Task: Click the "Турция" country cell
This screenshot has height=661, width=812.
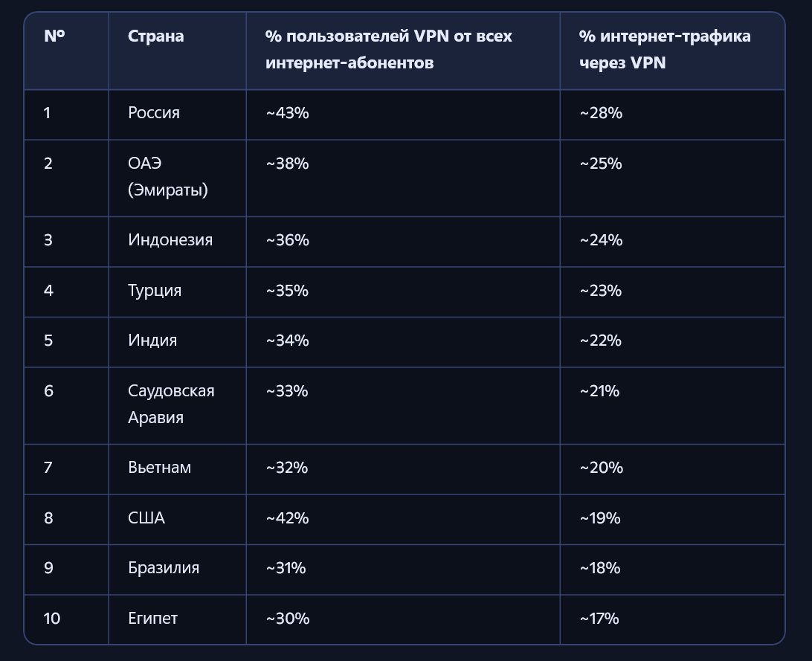Action: point(155,291)
